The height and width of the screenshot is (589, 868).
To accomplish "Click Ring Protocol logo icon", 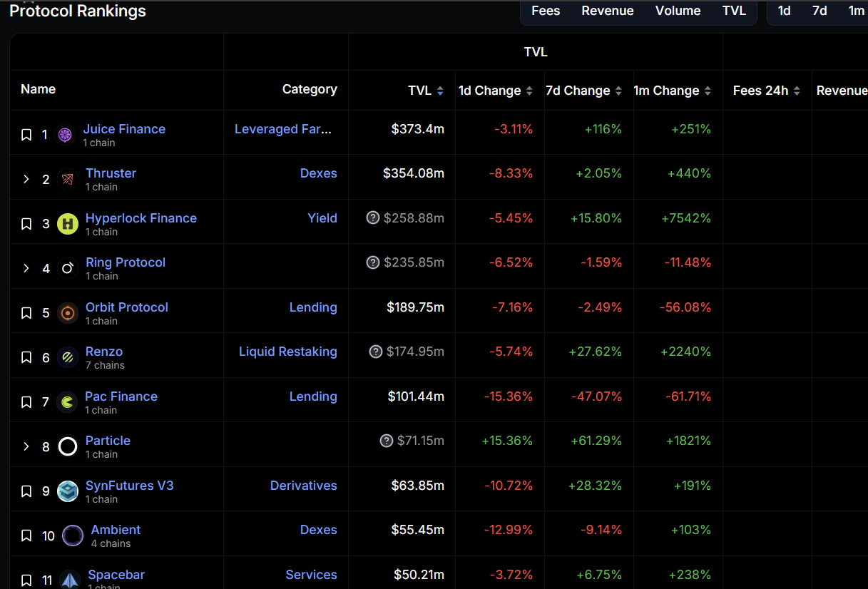I will [68, 268].
